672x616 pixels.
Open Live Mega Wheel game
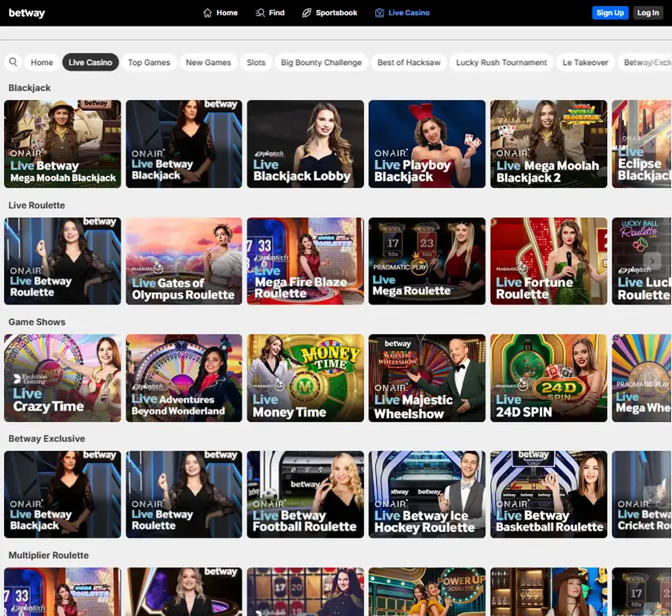pos(642,378)
